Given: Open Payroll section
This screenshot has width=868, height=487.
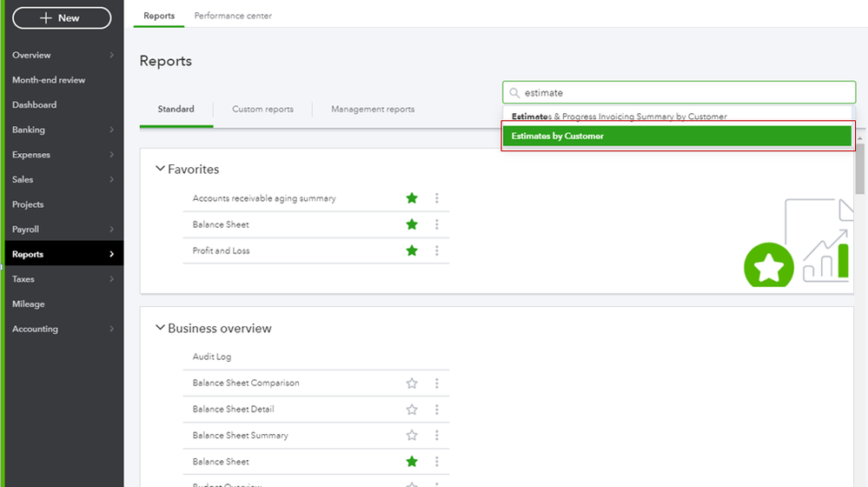Looking at the screenshot, I should tap(25, 230).
